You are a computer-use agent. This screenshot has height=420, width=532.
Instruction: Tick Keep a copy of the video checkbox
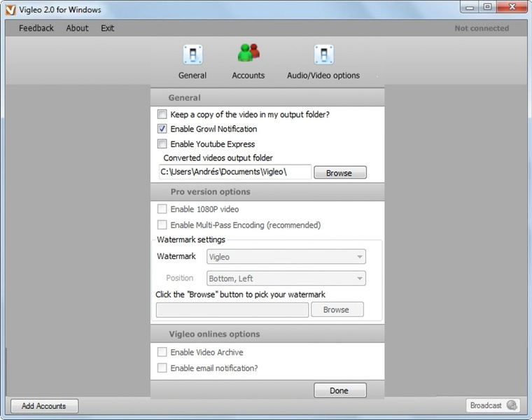pos(162,114)
